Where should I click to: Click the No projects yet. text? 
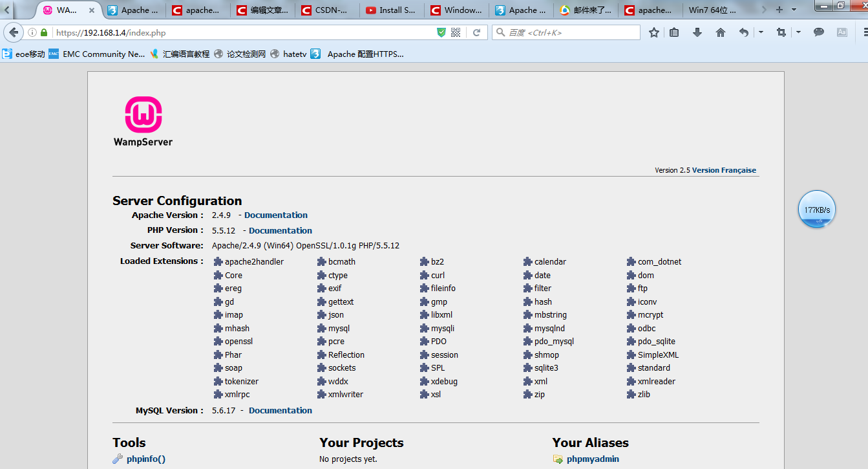pyautogui.click(x=348, y=459)
